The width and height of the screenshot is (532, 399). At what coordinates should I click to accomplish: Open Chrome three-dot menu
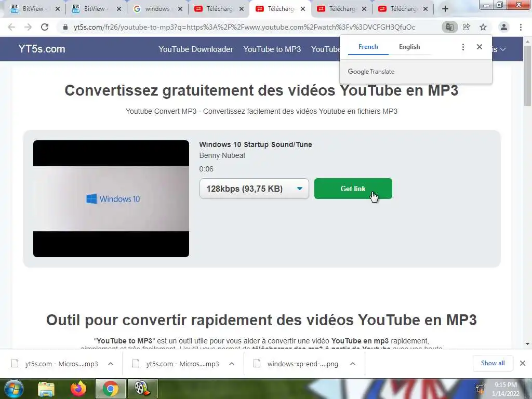(521, 27)
